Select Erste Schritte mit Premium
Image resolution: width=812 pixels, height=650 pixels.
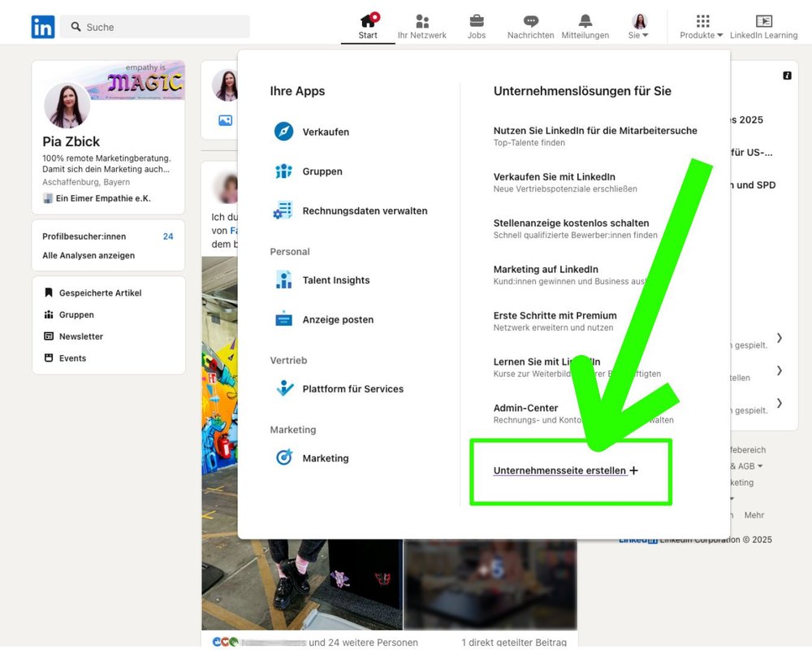(555, 320)
